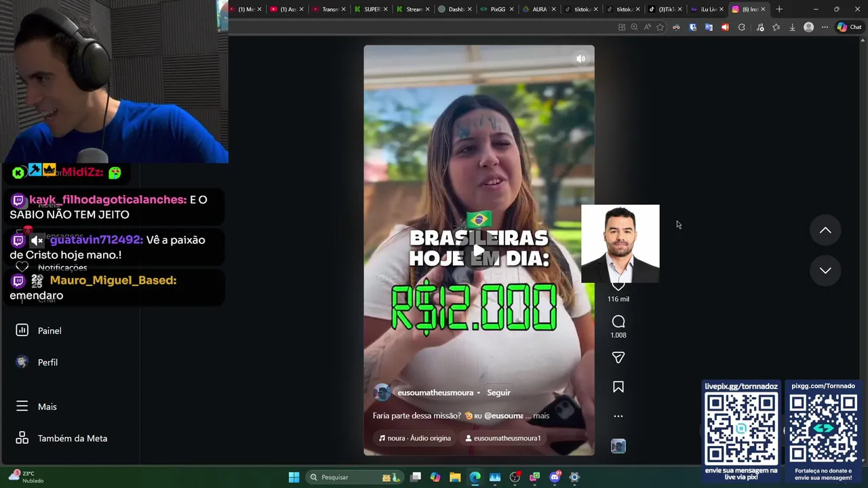Open the taskbar gear settings app

[574, 477]
